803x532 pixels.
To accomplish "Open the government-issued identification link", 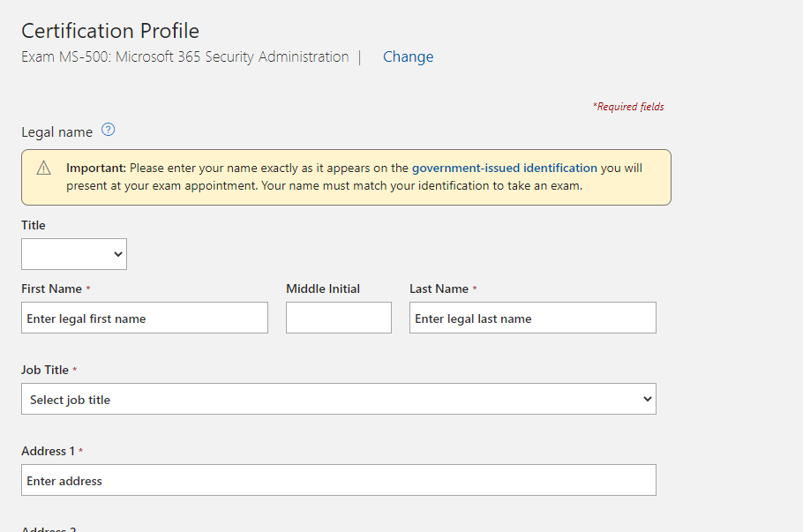I will pos(504,168).
